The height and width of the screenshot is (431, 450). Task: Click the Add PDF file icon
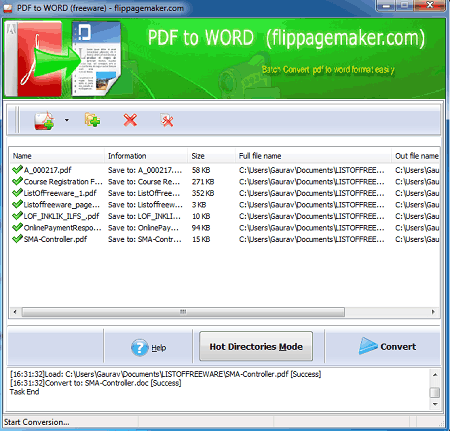coord(44,120)
